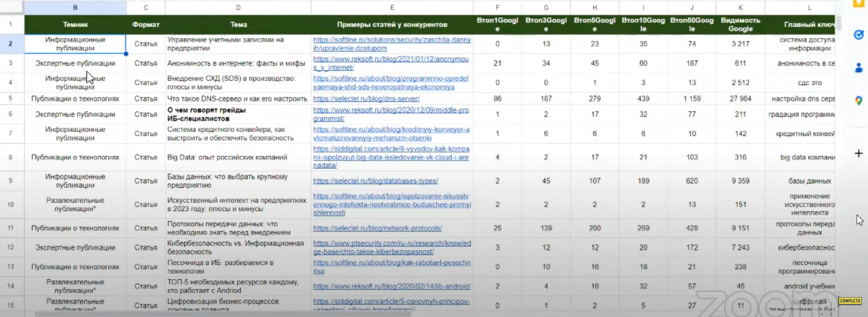The height and width of the screenshot is (317, 868).
Task: Open the reksoft.ru anonymous internet link
Action: [x=391, y=63]
